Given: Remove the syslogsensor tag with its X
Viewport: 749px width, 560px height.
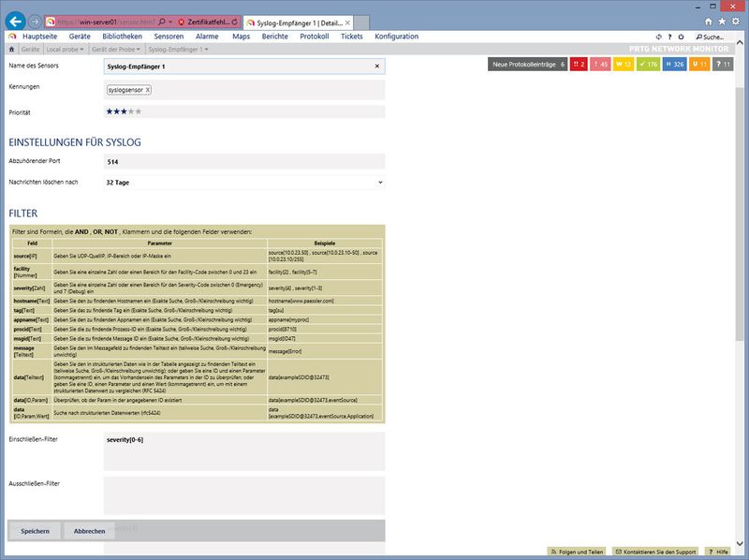Looking at the screenshot, I should [148, 90].
